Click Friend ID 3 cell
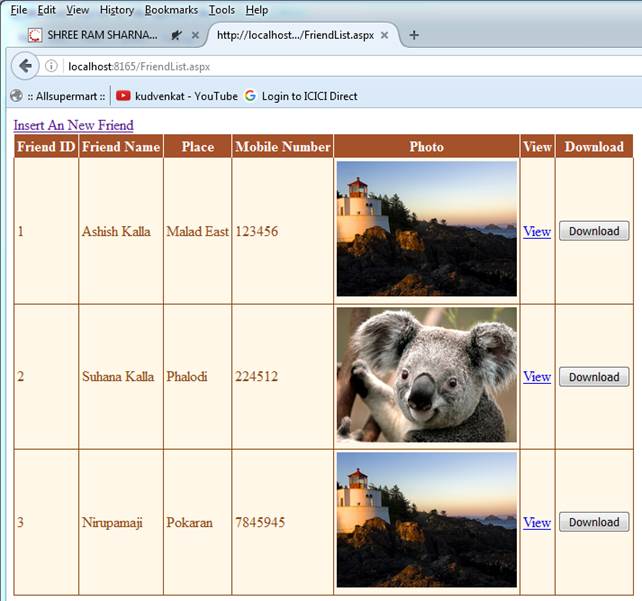This screenshot has height=601, width=642. (46, 522)
